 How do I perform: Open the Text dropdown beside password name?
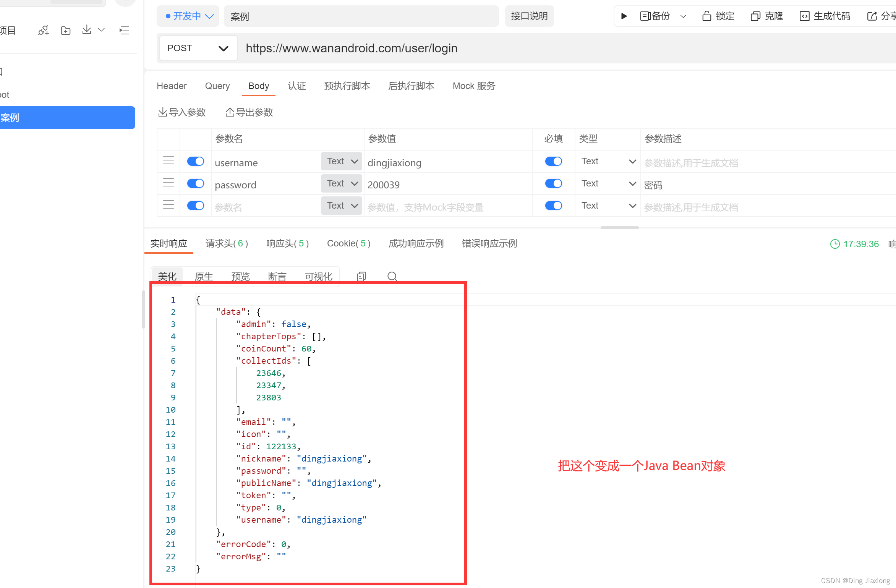coord(342,183)
